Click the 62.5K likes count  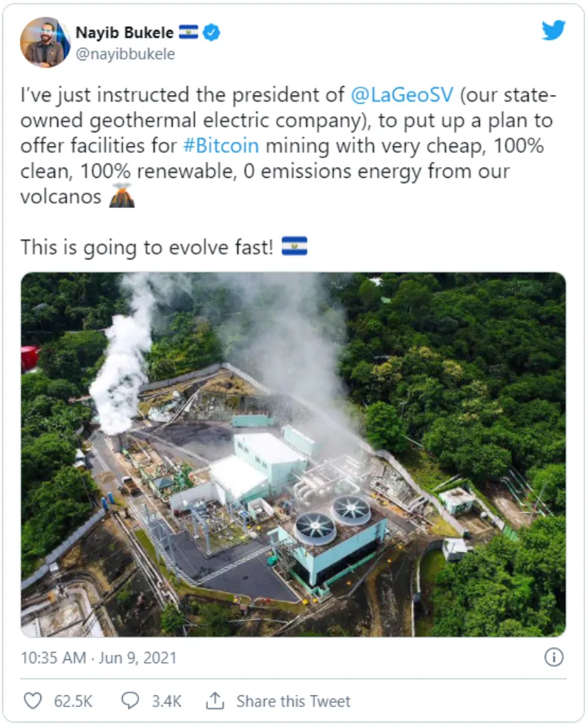pos(73,701)
